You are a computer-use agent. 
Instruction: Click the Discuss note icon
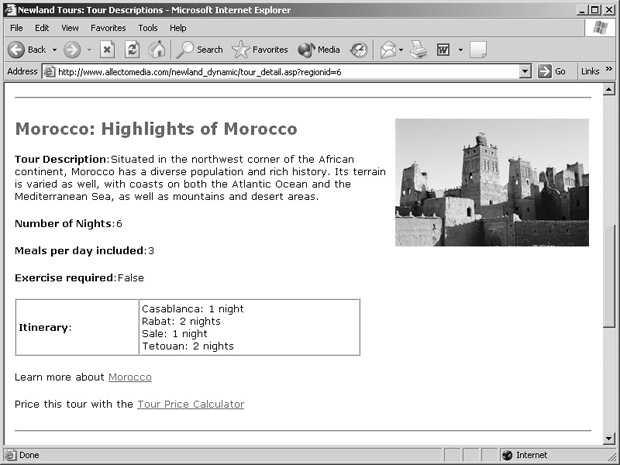[x=478, y=50]
